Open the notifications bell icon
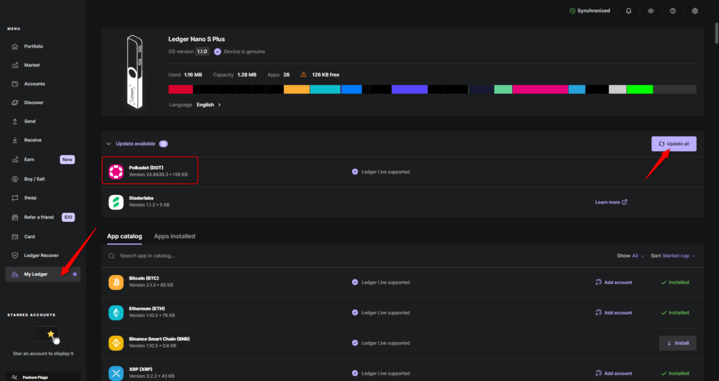This screenshot has height=381, width=719. (x=629, y=11)
